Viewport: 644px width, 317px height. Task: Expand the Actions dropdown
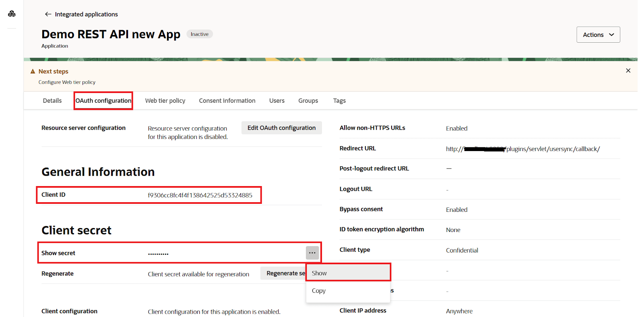[598, 35]
